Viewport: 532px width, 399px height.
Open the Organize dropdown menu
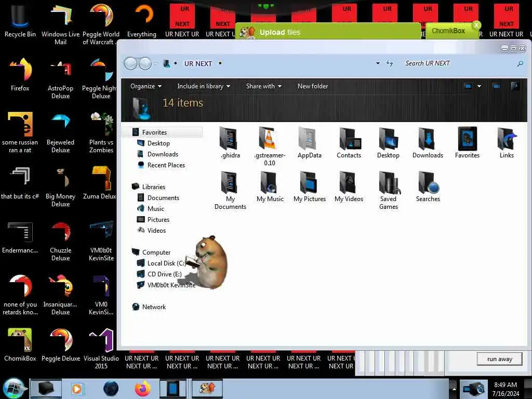146,86
